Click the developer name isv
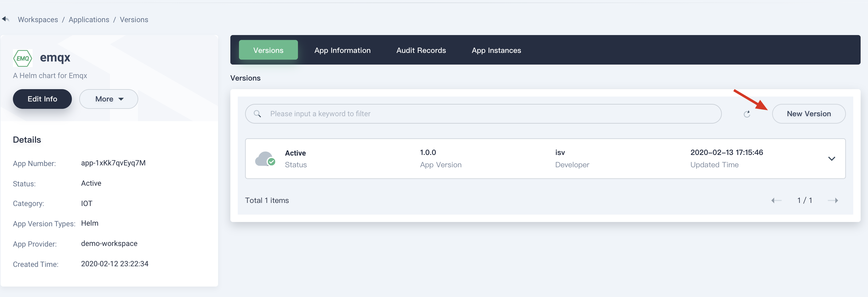Screen dimensions: 868x297 click(x=560, y=152)
